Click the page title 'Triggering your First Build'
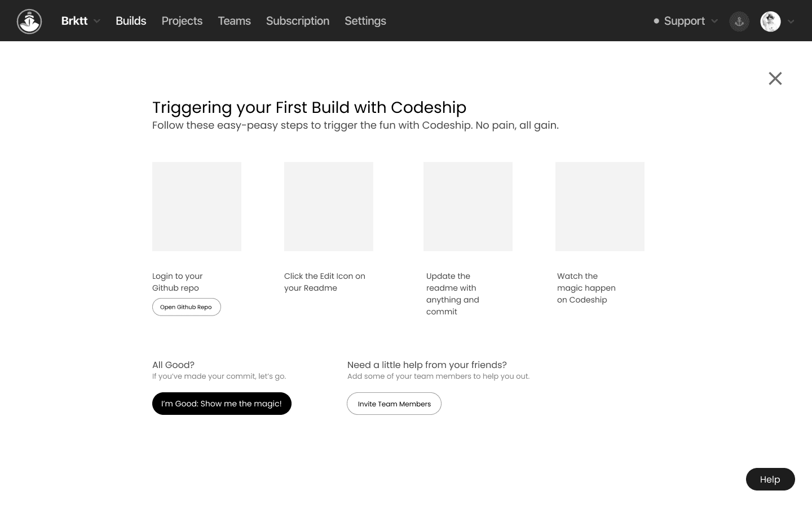 pos(309,107)
